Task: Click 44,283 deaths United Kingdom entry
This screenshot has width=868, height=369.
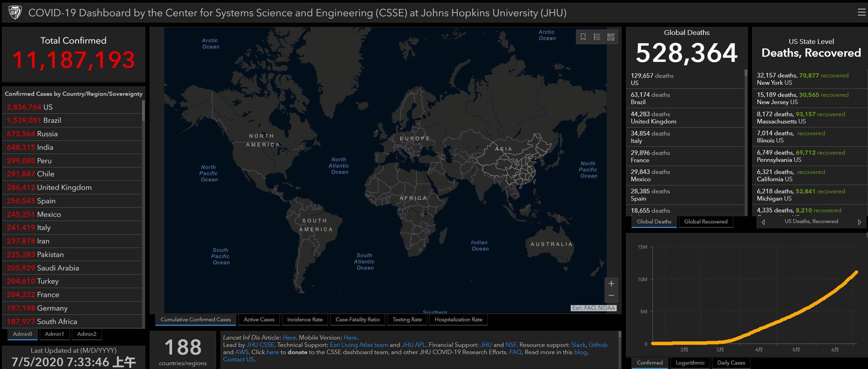Action: click(685, 118)
